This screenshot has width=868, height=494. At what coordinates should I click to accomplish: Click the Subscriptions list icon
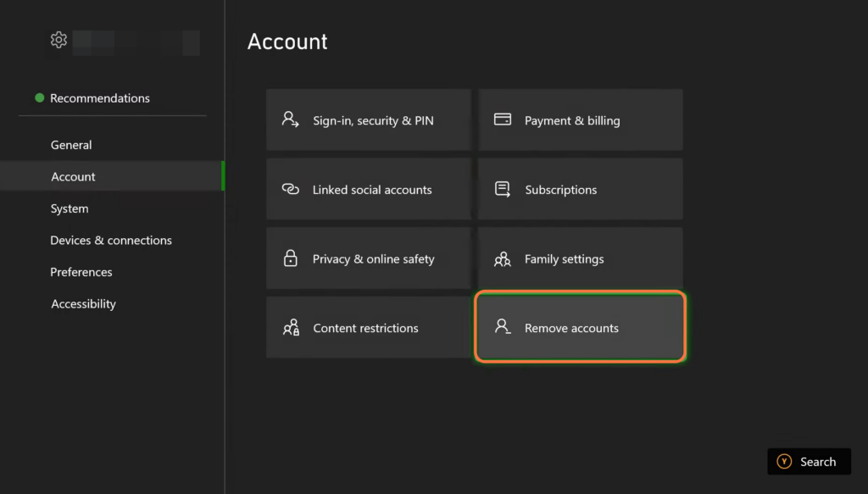(x=503, y=189)
